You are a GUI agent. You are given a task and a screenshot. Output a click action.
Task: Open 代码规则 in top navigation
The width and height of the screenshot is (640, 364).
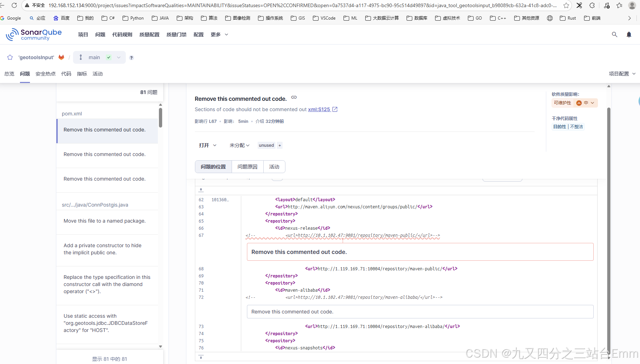[122, 35]
